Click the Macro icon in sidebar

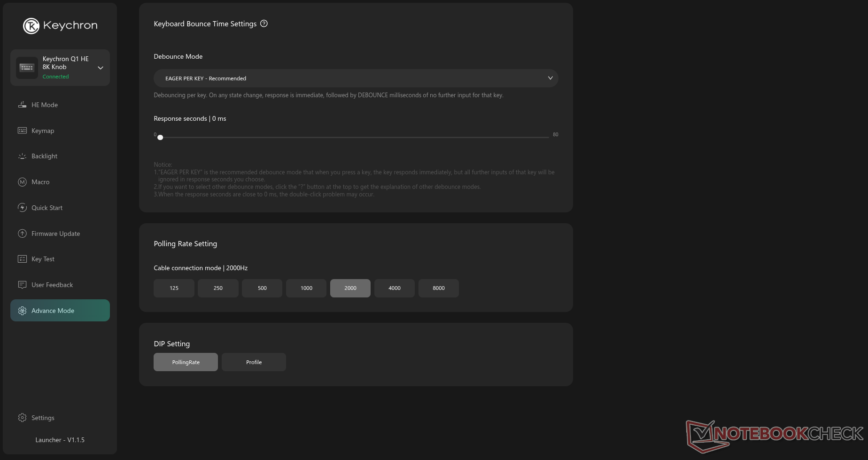pos(22,182)
